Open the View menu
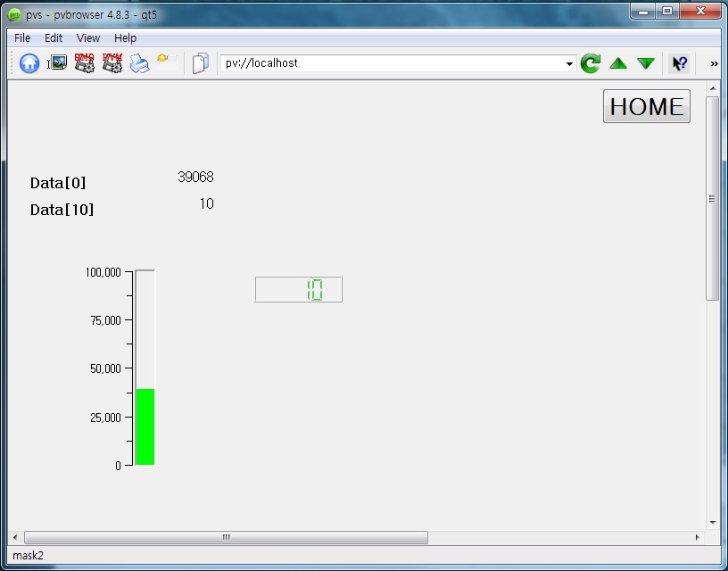Screen dimensions: 728x571 tap(87, 37)
